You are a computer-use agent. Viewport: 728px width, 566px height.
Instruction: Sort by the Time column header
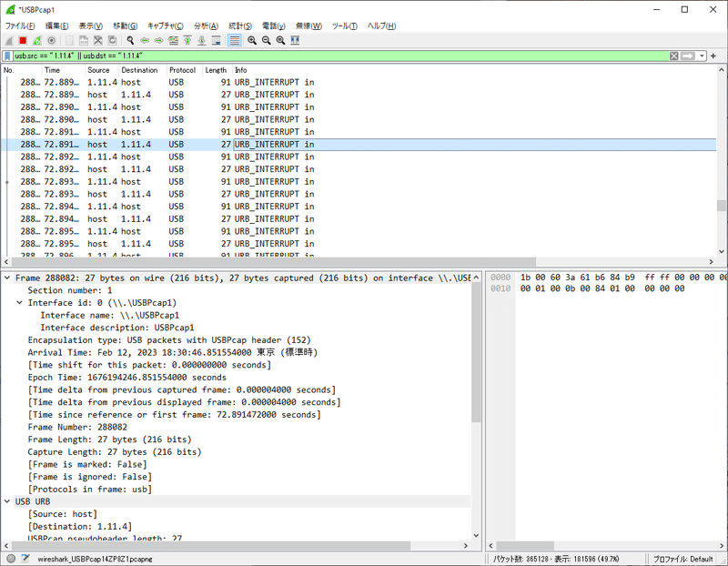click(x=64, y=70)
